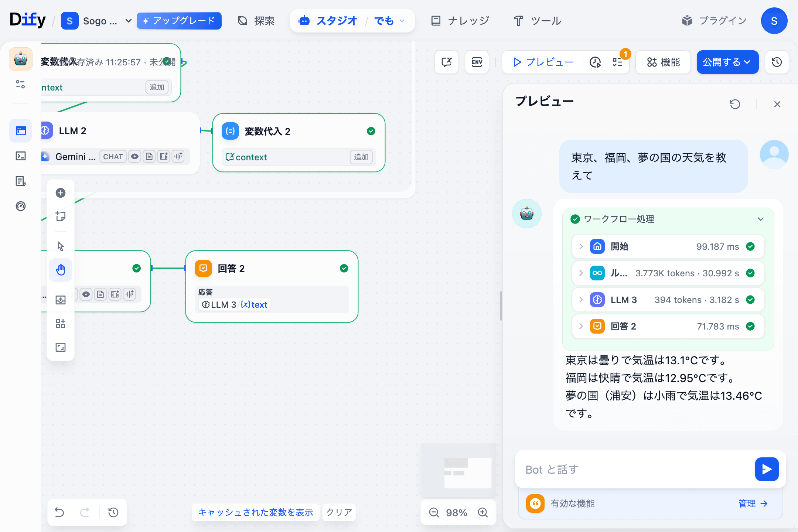Expand the 開始 node execution details
Viewport: 798px width, 532px height.
(581, 246)
